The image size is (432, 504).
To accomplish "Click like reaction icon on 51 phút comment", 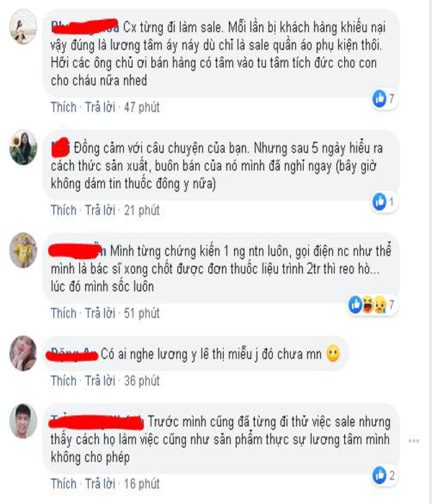I will click(356, 305).
